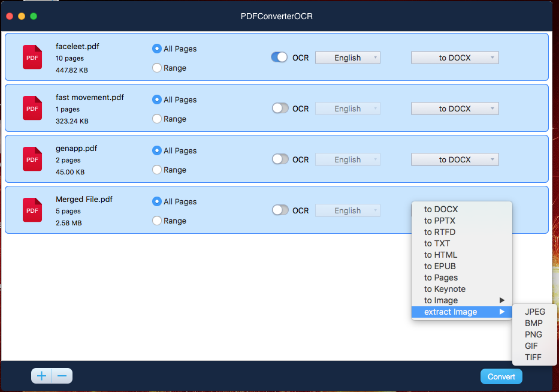Select the 'extract Image' menu entry

[x=462, y=312]
